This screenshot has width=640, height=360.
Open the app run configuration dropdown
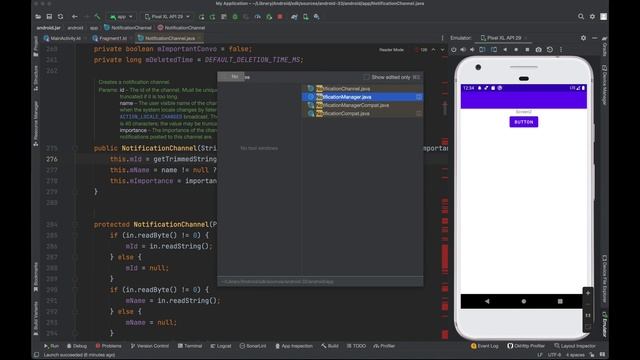click(x=121, y=17)
